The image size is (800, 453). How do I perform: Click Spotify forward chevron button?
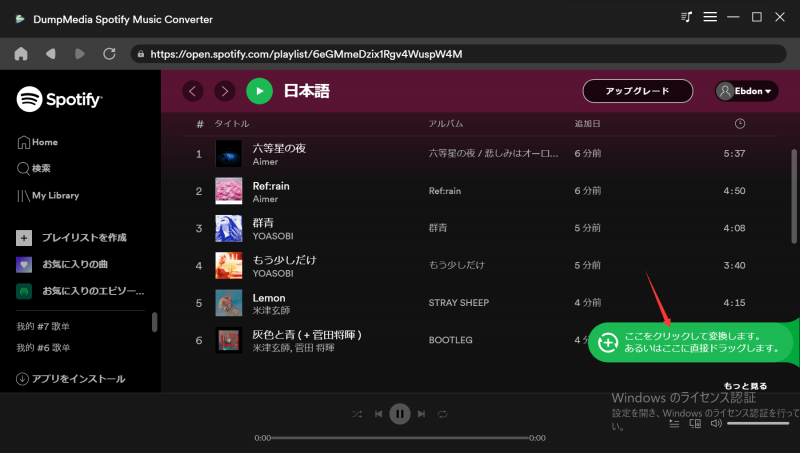click(224, 91)
